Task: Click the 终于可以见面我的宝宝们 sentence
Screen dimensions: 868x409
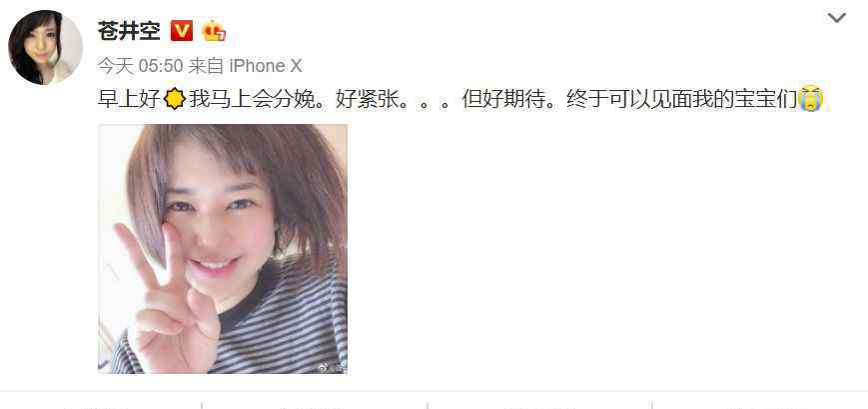Action: coord(682,100)
